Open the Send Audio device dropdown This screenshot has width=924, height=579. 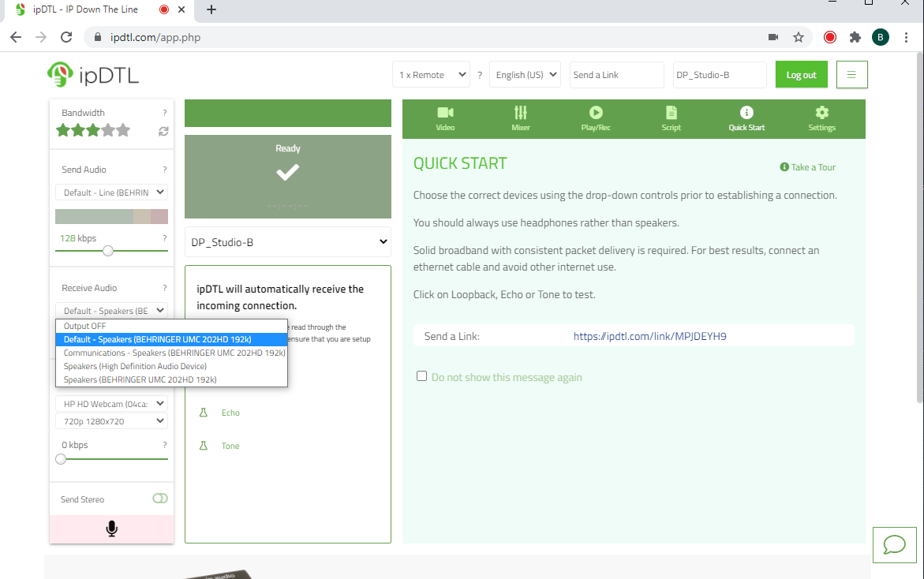tap(111, 192)
